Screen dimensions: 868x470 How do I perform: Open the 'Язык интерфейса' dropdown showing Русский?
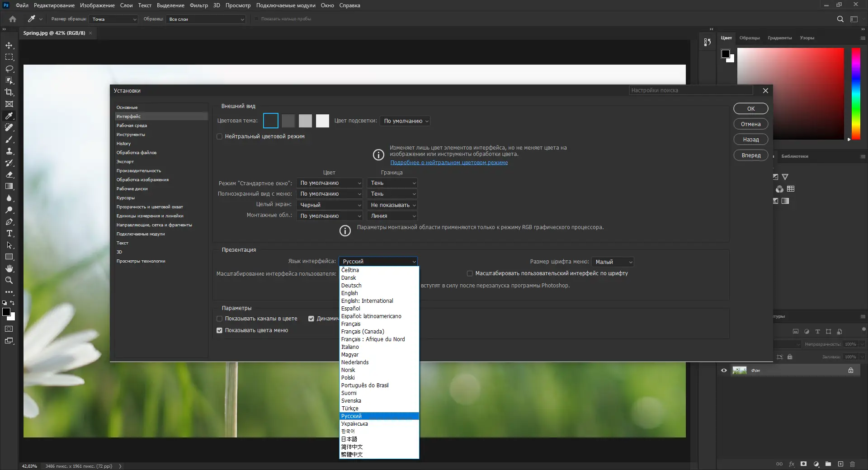(378, 261)
